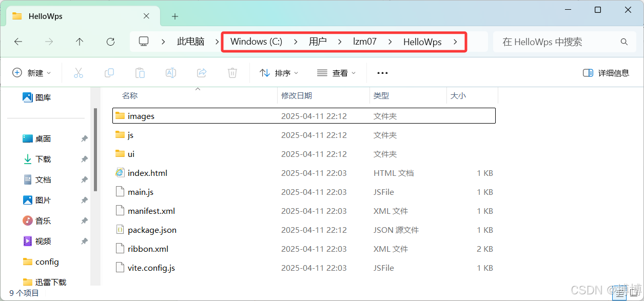Click the pin icon beside 下载
This screenshot has width=644, height=301.
[84, 159]
